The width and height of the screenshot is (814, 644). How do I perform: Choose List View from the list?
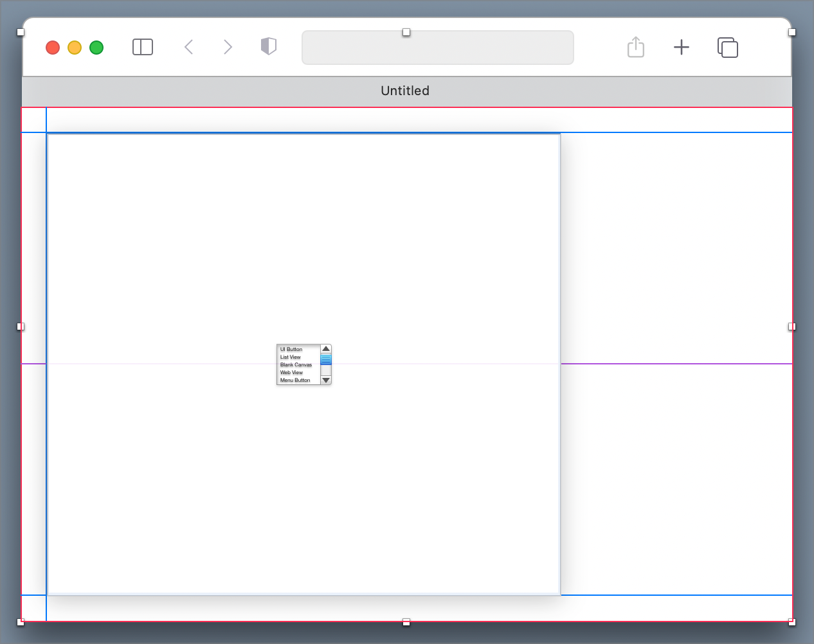(291, 357)
